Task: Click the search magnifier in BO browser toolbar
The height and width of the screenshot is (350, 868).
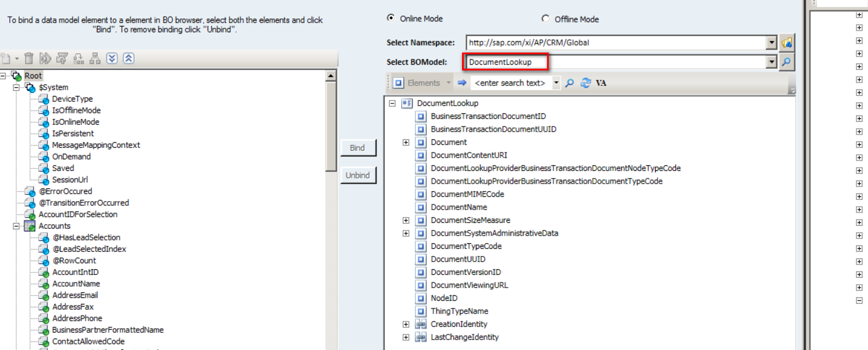Action: pos(570,83)
